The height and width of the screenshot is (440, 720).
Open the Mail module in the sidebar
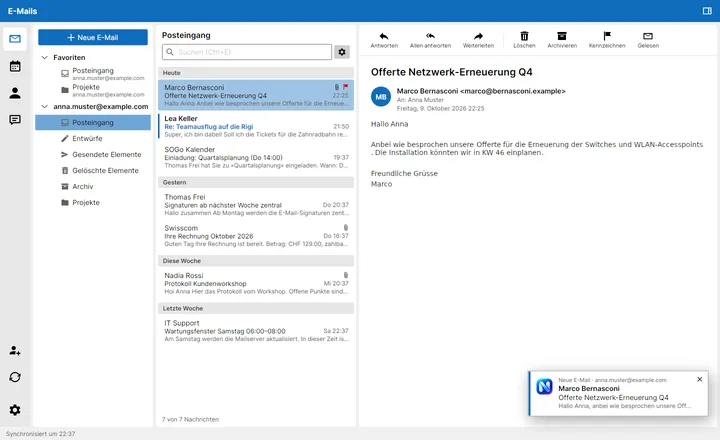[x=15, y=39]
